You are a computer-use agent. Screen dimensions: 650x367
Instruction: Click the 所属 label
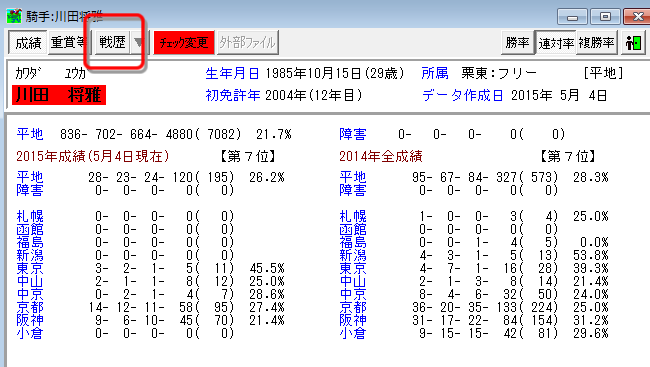(435, 74)
